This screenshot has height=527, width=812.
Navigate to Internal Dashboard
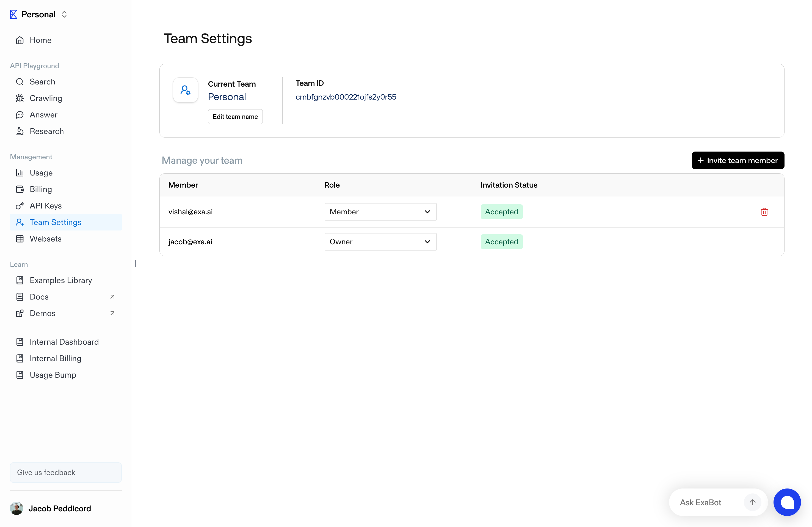point(64,342)
